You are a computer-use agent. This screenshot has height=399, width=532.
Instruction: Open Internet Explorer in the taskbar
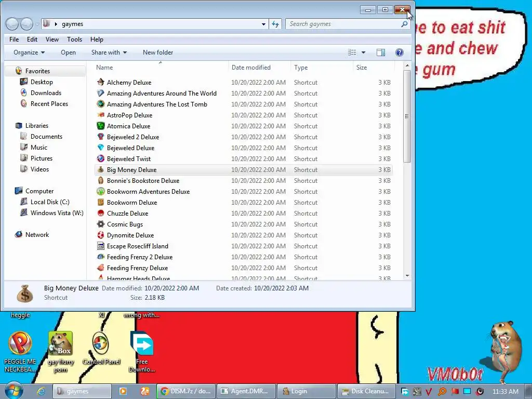pos(42,391)
